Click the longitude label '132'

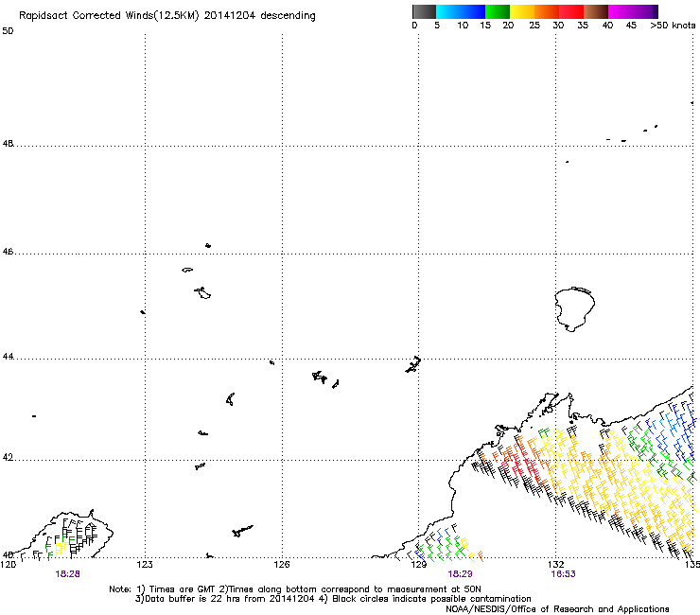(x=556, y=565)
